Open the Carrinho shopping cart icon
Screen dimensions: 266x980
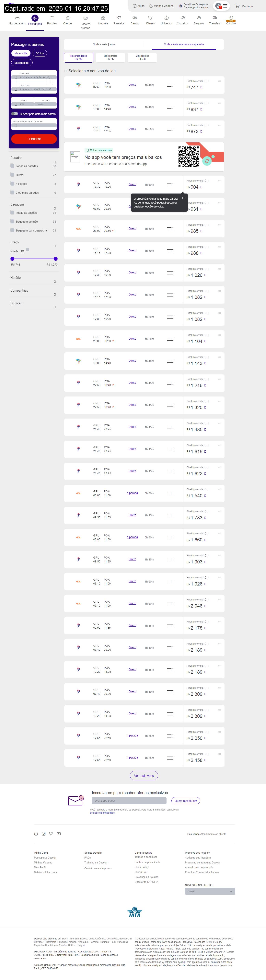click(237, 6)
